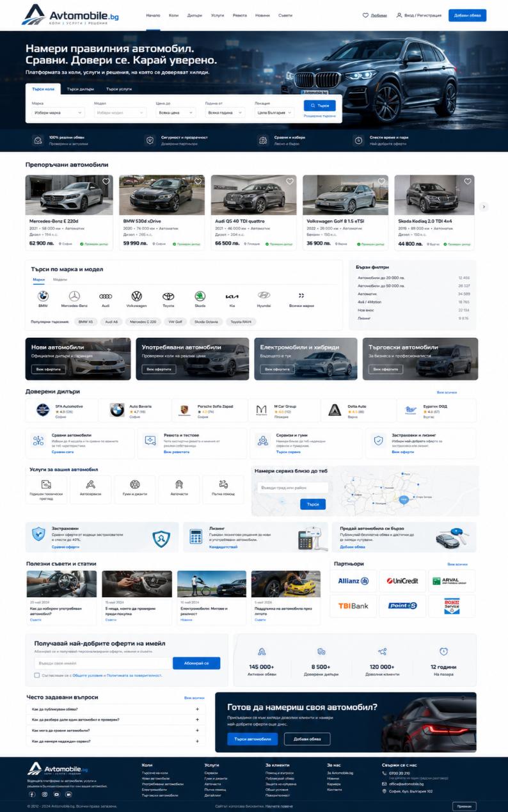Click the BMW X5 popular search chip

point(86,322)
